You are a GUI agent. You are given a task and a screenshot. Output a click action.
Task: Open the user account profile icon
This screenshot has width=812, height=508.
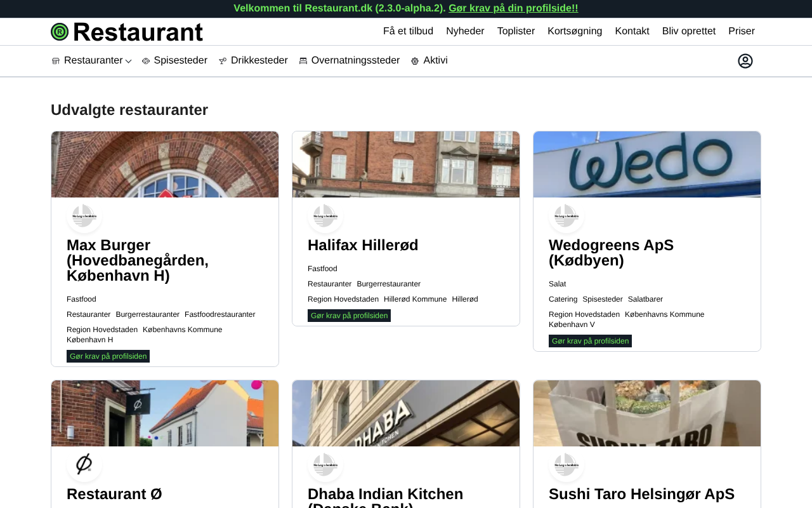(745, 61)
